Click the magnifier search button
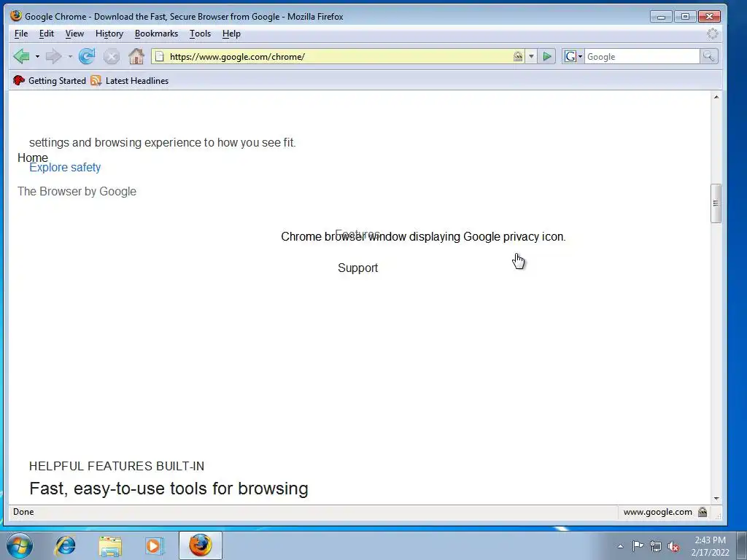Screen dimensions: 747x560 point(708,57)
